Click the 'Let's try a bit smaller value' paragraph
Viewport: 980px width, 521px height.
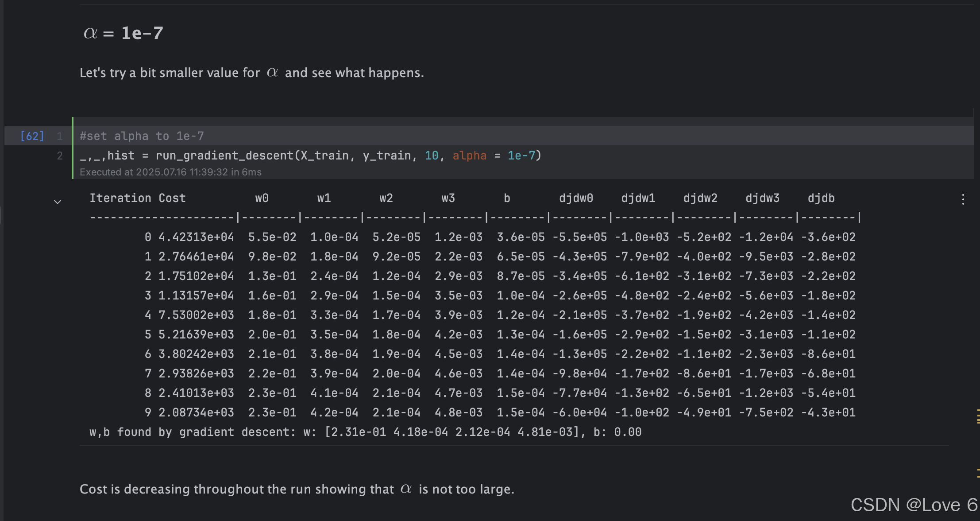(252, 73)
